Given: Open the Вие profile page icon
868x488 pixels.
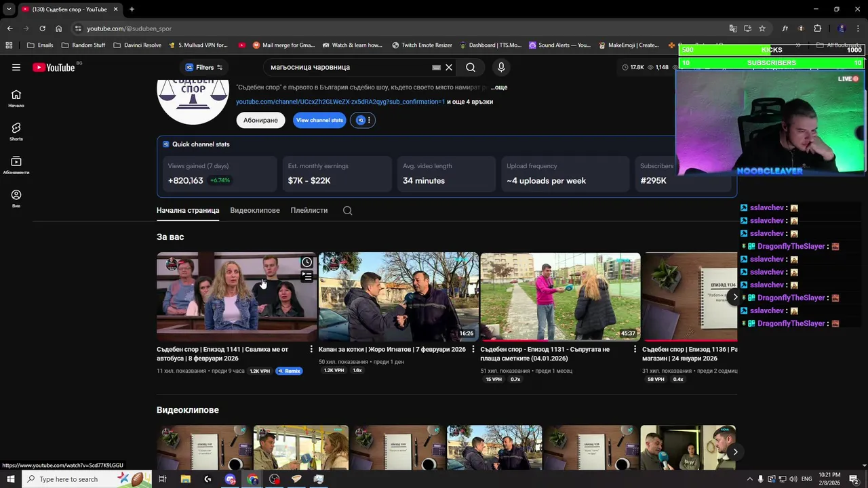Looking at the screenshot, I should [x=16, y=199].
